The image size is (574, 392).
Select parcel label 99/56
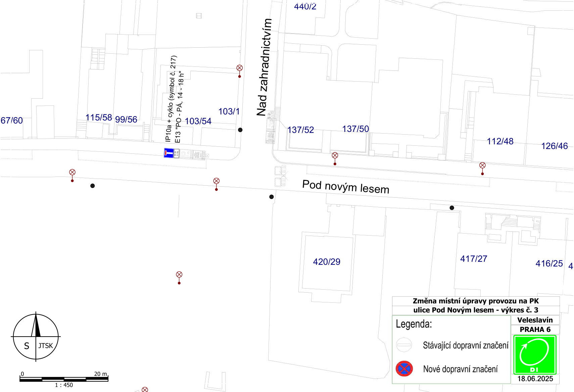126,119
